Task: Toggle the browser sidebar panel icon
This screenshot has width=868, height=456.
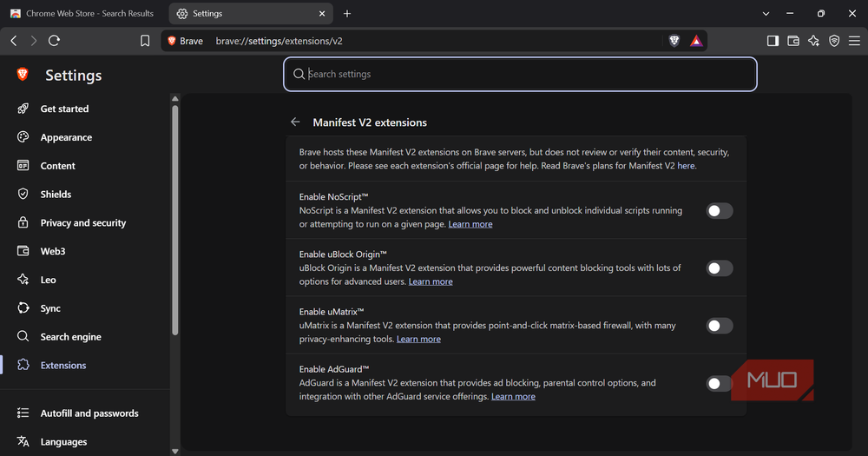Action: pos(773,41)
